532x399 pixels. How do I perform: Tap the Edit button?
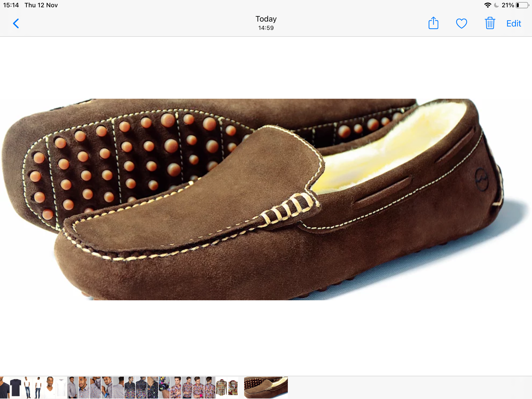point(514,24)
